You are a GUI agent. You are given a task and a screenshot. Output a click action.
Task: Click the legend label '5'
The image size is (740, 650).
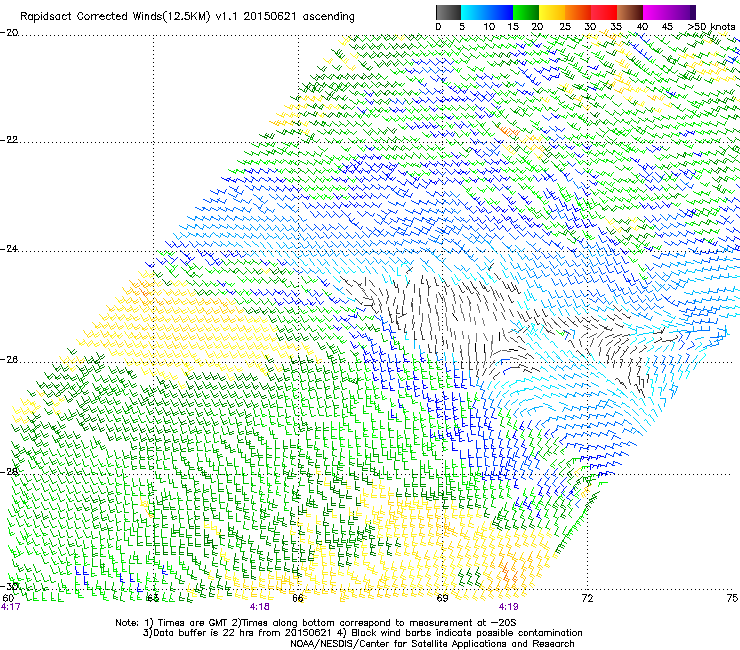coord(462,26)
